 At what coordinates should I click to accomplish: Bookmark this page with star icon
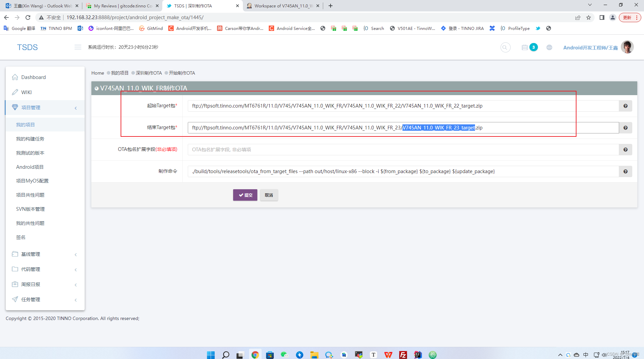[x=589, y=17]
